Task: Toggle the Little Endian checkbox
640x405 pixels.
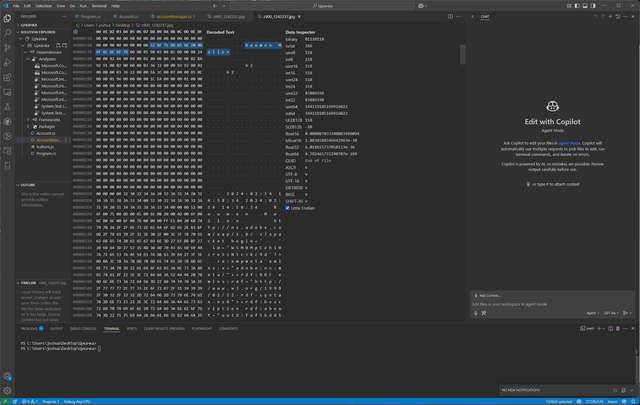Action: (287, 208)
